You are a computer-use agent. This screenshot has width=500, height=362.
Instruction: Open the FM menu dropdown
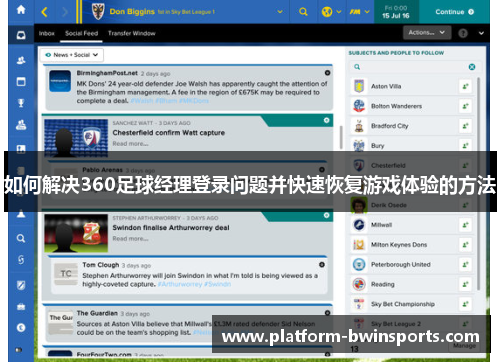pyautogui.click(x=359, y=12)
